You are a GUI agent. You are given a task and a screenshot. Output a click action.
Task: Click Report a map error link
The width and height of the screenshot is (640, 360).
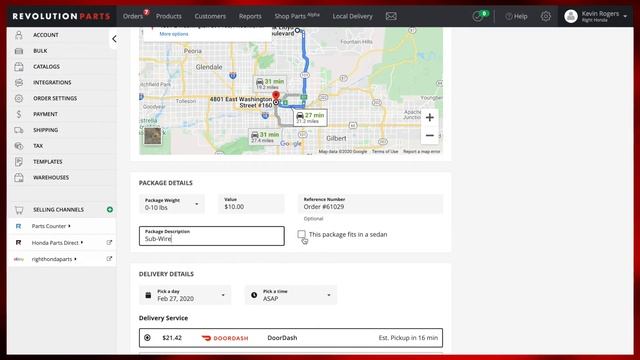(422, 151)
